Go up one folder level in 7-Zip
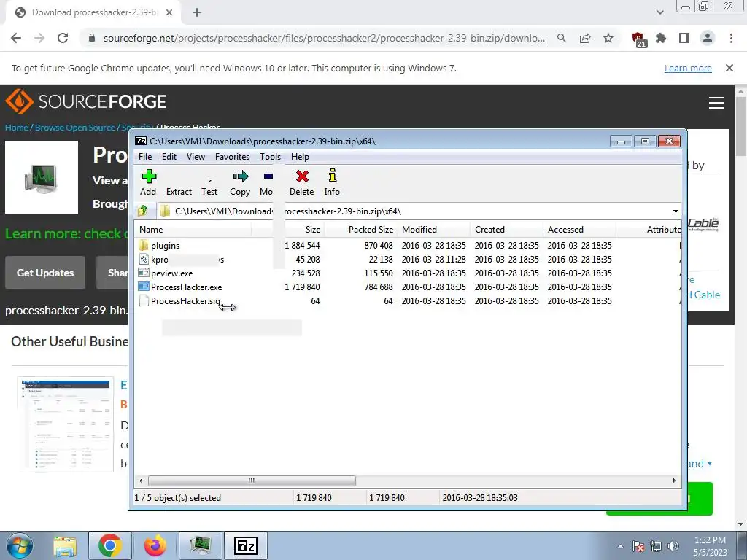The height and width of the screenshot is (560, 747). [143, 211]
